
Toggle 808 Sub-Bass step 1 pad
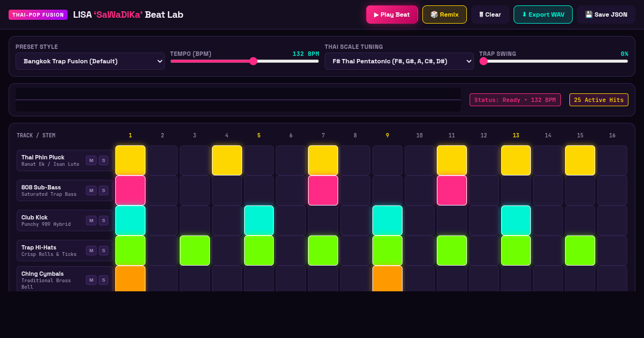coord(130,190)
